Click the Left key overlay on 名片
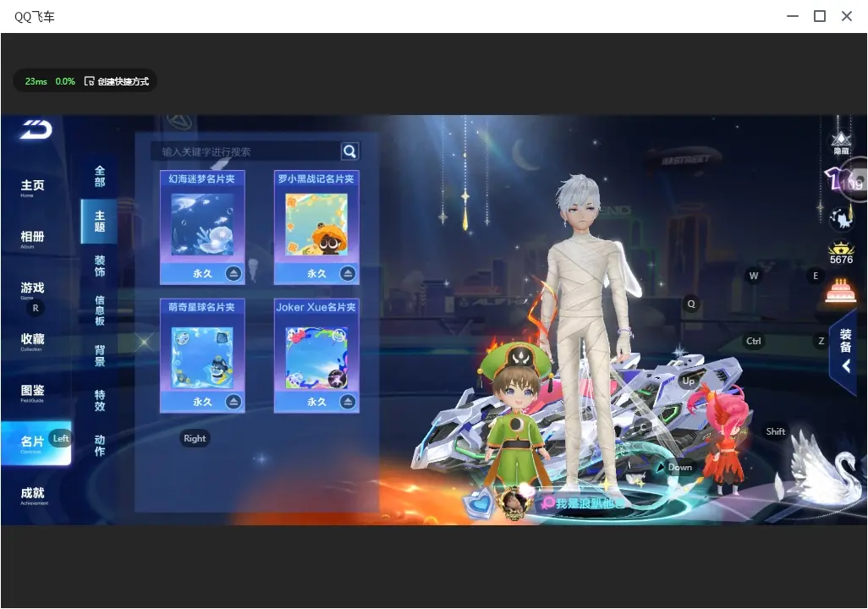The height and width of the screenshot is (609, 868). pos(61,438)
